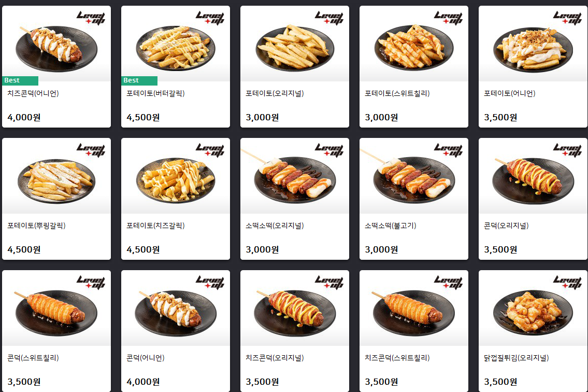588x392 pixels.
Task: Select the 치즈콘덕(오리지널) corn dog image
Action: click(295, 308)
